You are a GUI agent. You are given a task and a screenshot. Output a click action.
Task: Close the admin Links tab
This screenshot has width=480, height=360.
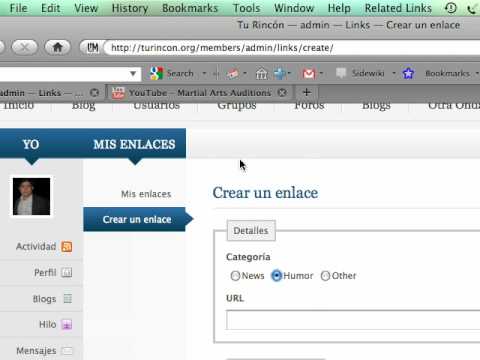coord(94,93)
